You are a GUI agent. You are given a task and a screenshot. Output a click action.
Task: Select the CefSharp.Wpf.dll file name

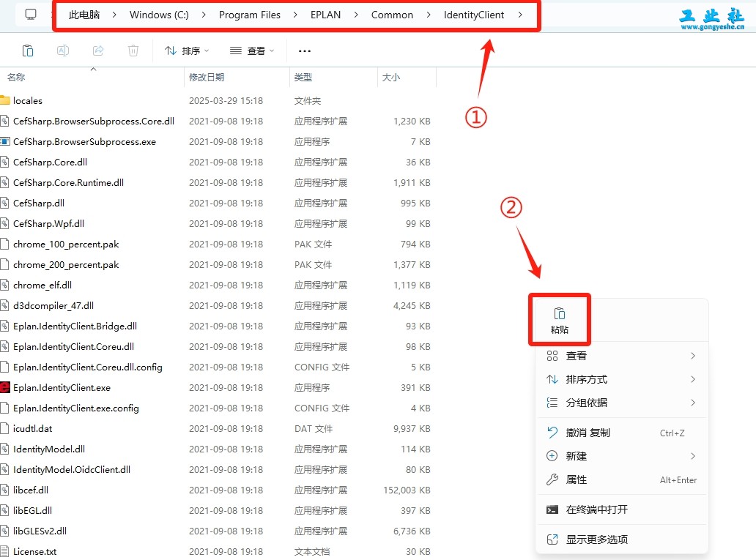[48, 223]
